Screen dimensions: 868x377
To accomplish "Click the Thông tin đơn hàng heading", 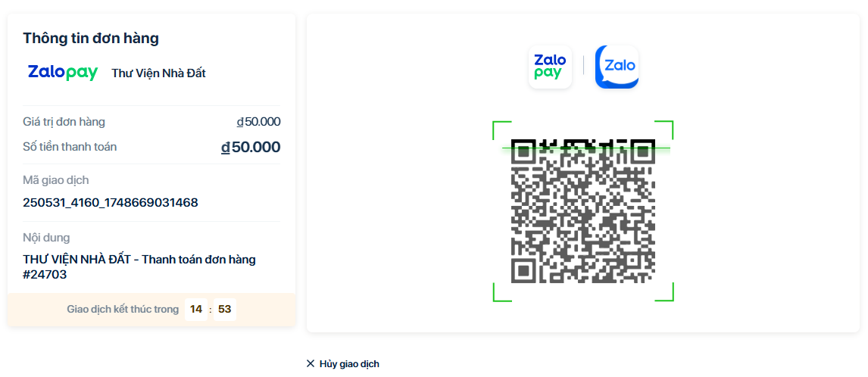I will [91, 39].
